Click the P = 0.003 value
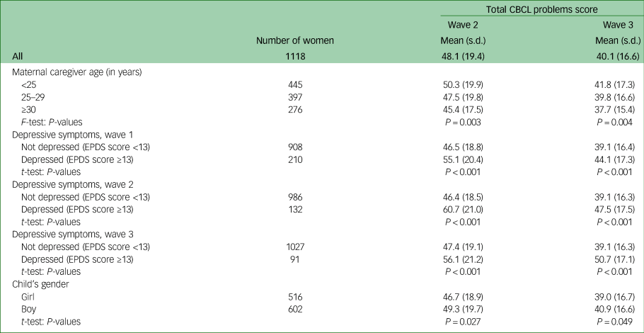 coord(466,122)
